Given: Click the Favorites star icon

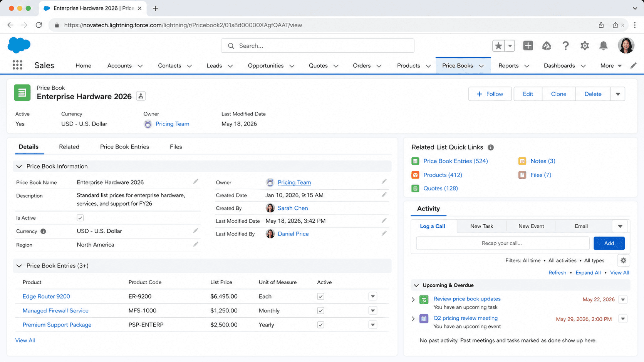Looking at the screenshot, I should (498, 46).
